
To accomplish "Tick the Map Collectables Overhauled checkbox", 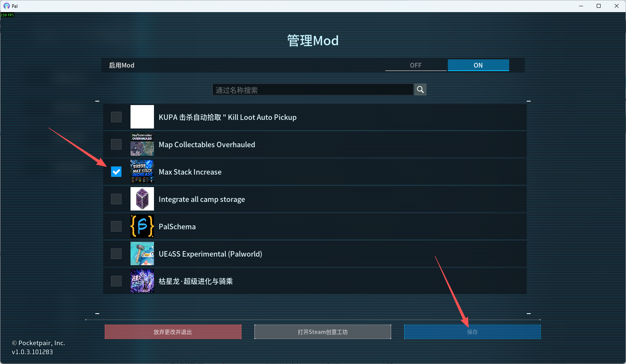I will 116,144.
